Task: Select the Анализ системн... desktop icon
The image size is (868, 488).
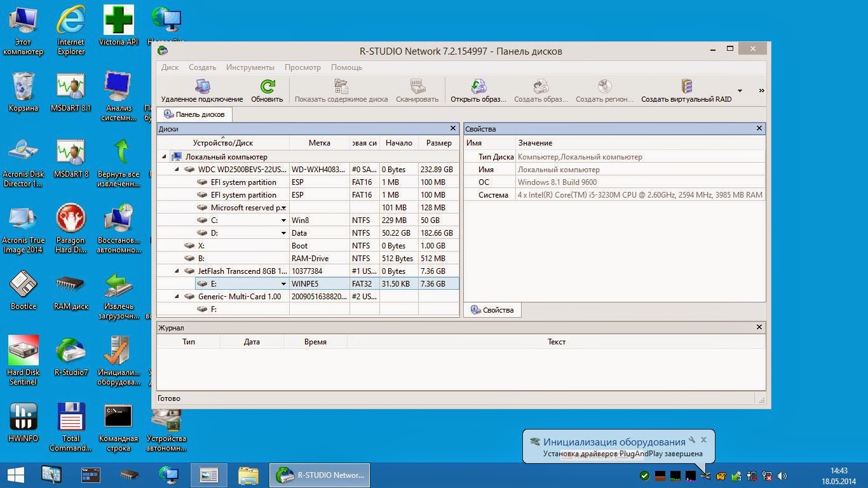Action: (x=119, y=97)
